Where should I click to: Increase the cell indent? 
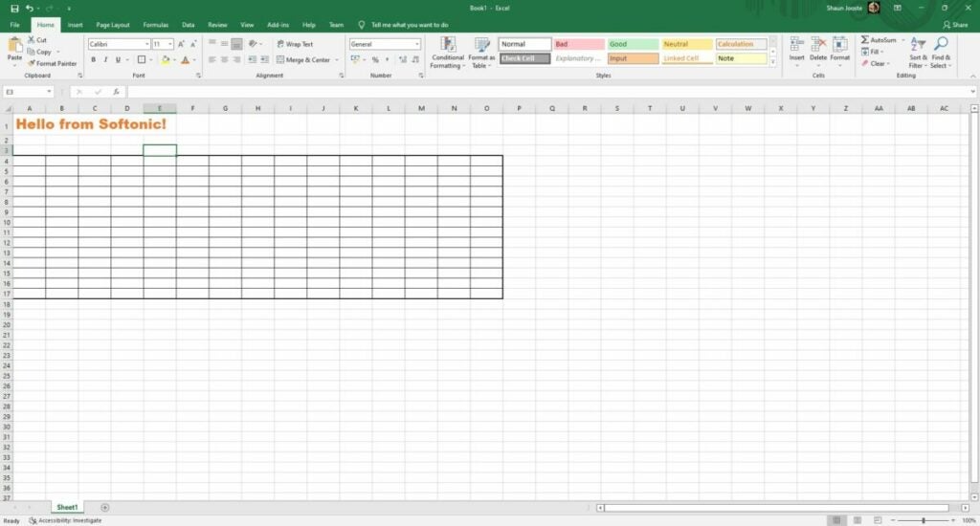(264, 60)
